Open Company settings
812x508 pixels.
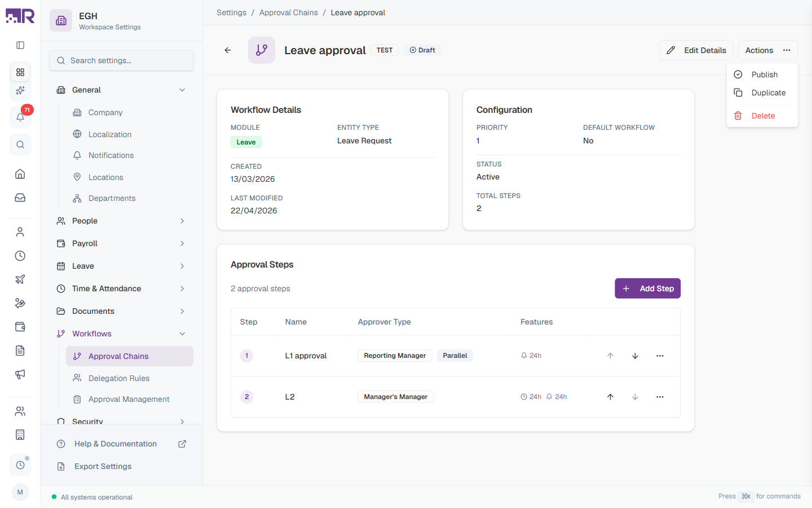pos(130,112)
